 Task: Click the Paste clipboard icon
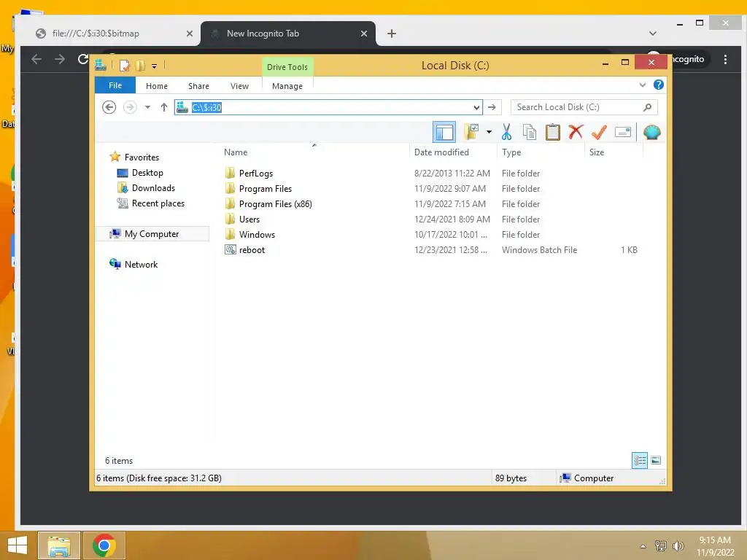(x=553, y=132)
